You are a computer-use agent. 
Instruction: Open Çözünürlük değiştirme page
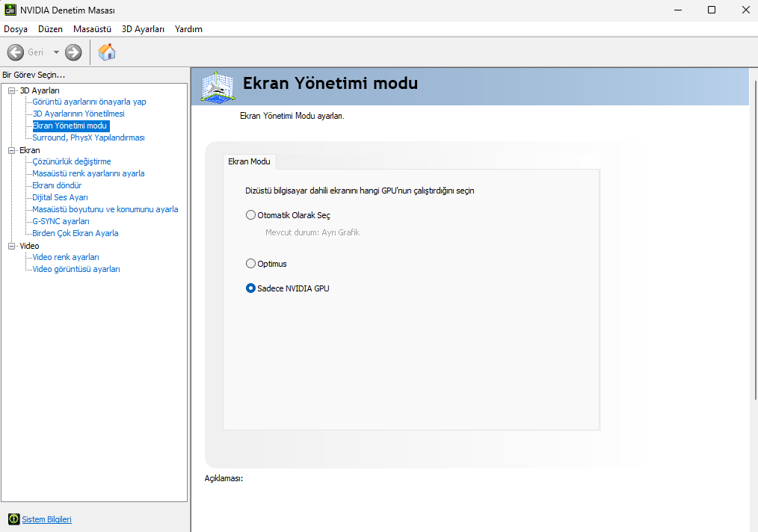click(72, 161)
